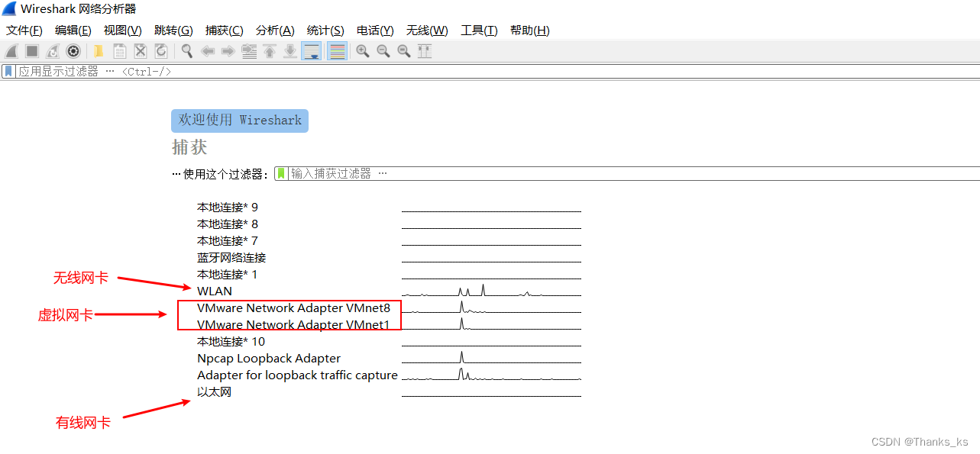Toggle auto-scroll during live capture
The image size is (980, 454).
pos(312,51)
